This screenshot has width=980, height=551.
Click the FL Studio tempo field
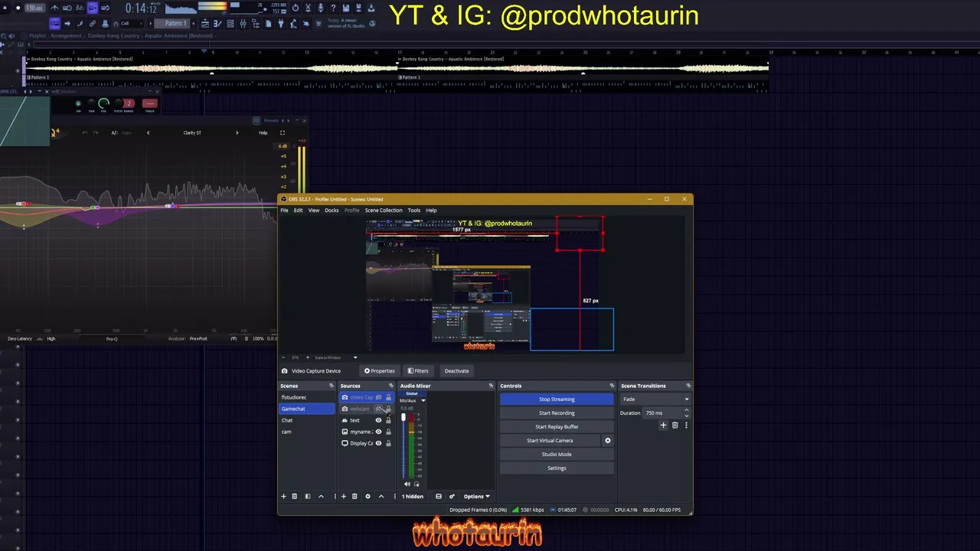(34, 8)
